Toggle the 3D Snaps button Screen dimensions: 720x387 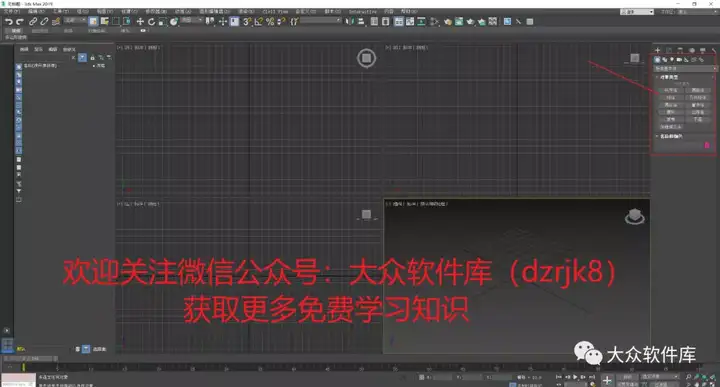[247, 22]
